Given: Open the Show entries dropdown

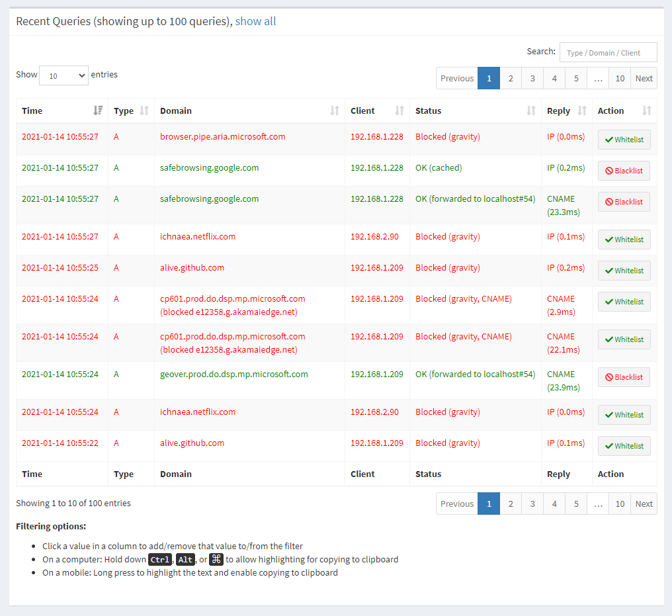Looking at the screenshot, I should 63,75.
